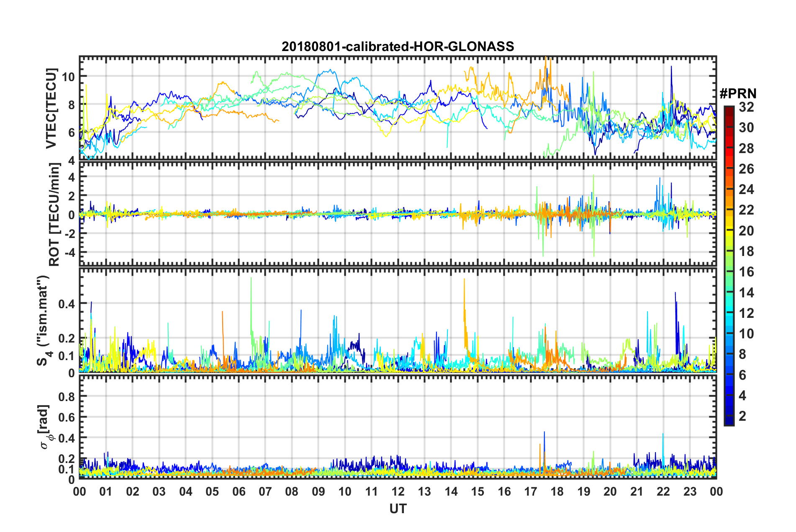This screenshot has height=532, width=796.
Task: Click the ROT [TECU/min] y-axis label
Action: tap(54, 215)
